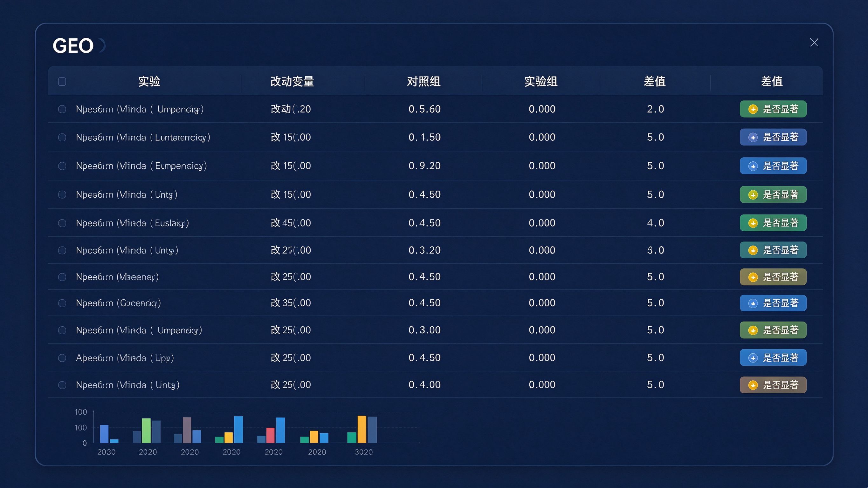
Task: Click the plus icon in the 0.1.50 row's badge
Action: coord(753,137)
